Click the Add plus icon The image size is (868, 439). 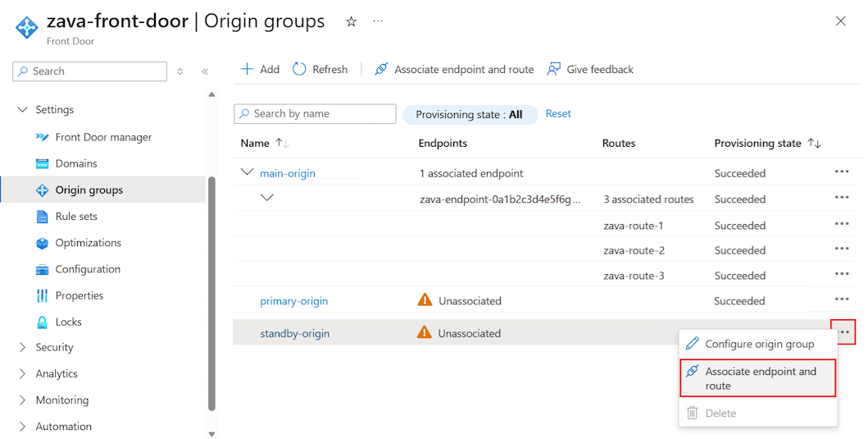click(247, 70)
